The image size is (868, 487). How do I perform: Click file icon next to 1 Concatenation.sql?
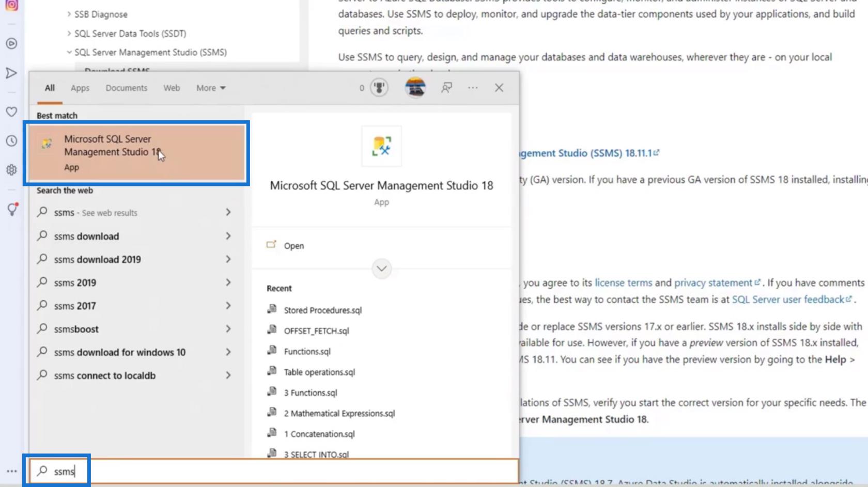272,433
